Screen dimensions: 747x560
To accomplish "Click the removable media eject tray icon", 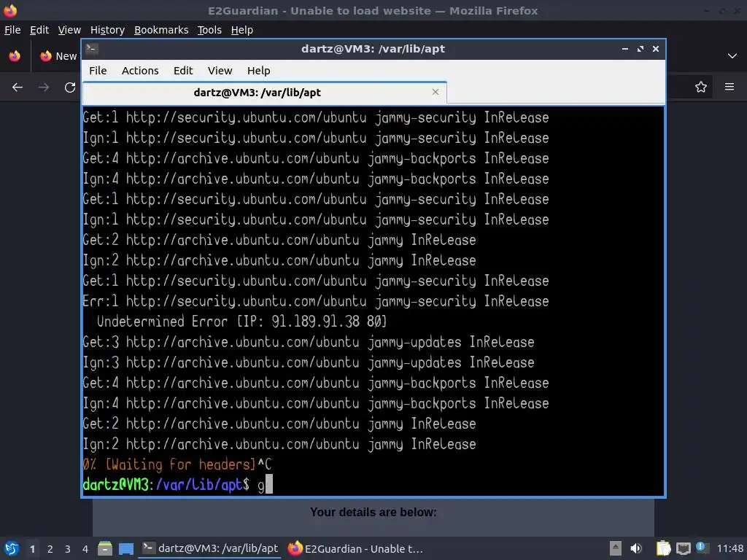I will point(616,548).
